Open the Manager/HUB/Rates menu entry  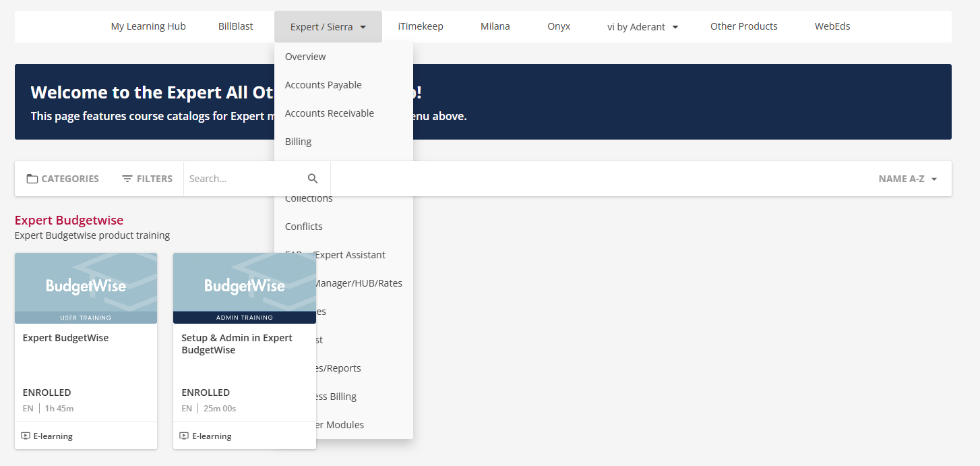(x=359, y=283)
